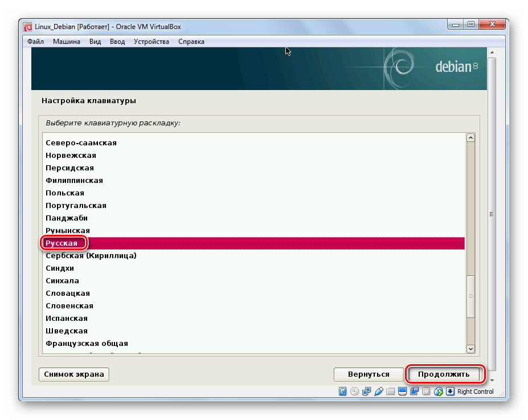Select the Шведская keyboard layout
528x420 pixels.
(x=66, y=331)
